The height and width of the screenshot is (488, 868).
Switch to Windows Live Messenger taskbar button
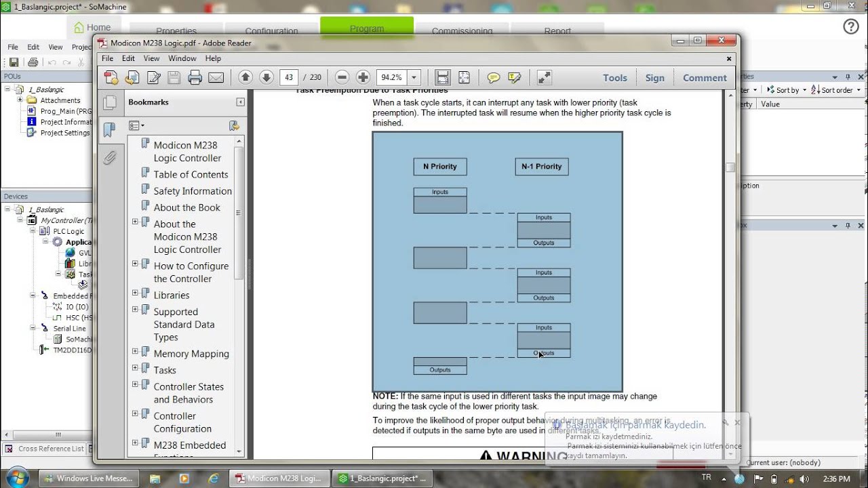[x=88, y=479]
